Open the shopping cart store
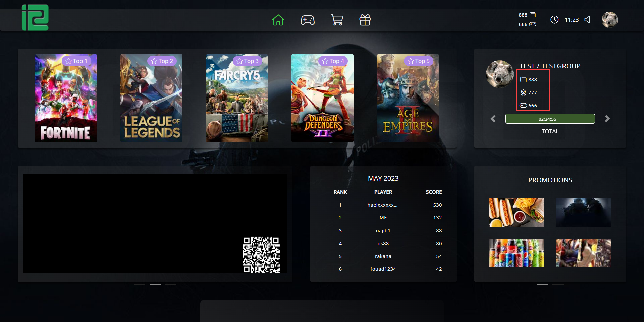 point(337,20)
